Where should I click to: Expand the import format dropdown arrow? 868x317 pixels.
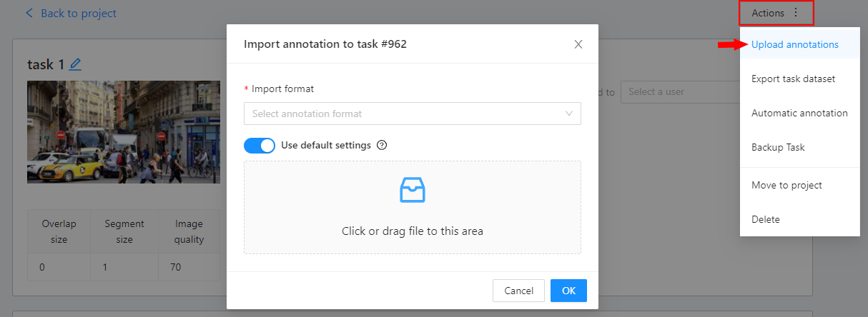(569, 114)
